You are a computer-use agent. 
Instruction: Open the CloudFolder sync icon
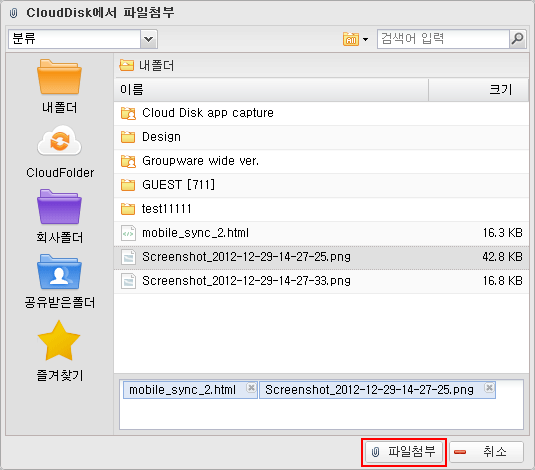coord(59,141)
